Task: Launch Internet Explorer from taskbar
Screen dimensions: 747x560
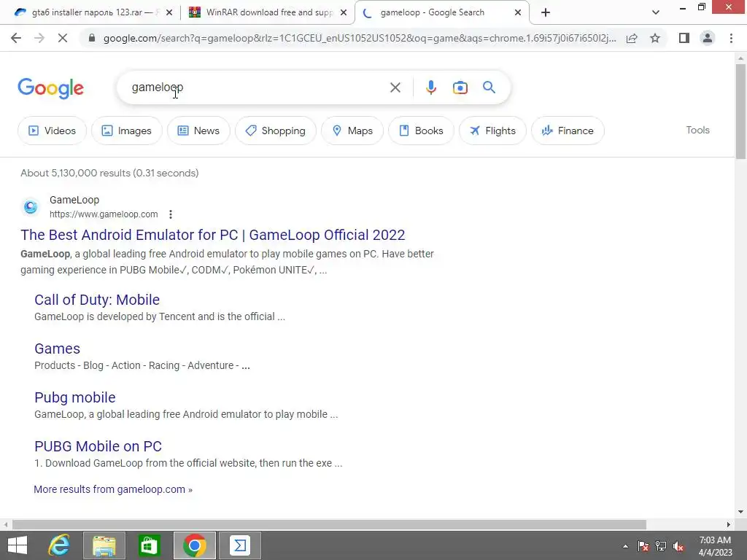Action: click(x=59, y=545)
